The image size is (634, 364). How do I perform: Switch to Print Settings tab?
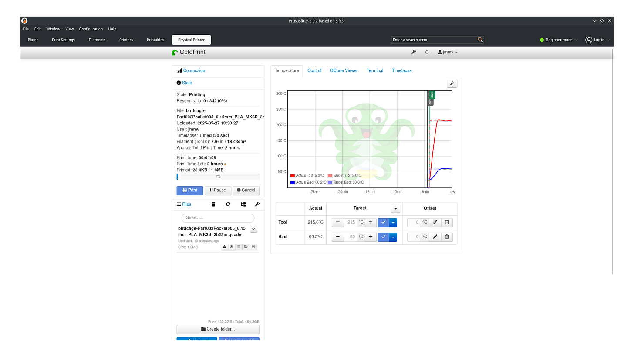[x=63, y=40]
